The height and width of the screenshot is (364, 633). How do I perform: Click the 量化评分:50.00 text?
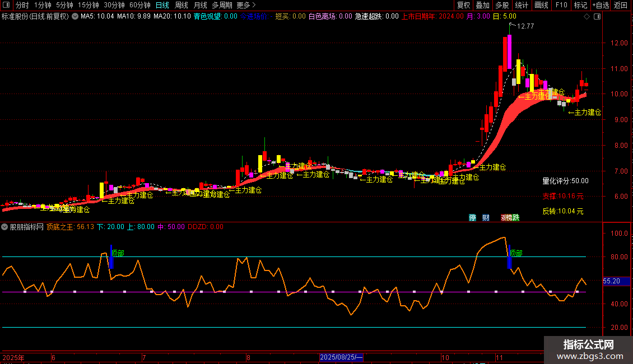click(565, 181)
